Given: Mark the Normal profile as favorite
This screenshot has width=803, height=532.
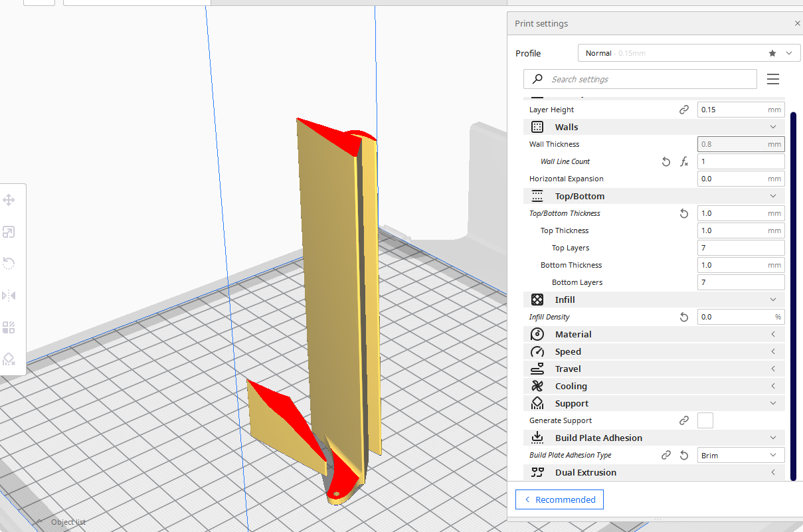Looking at the screenshot, I should pos(772,52).
